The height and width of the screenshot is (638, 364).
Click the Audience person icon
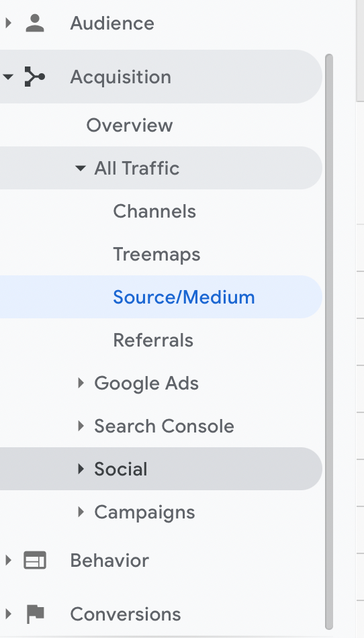point(35,24)
